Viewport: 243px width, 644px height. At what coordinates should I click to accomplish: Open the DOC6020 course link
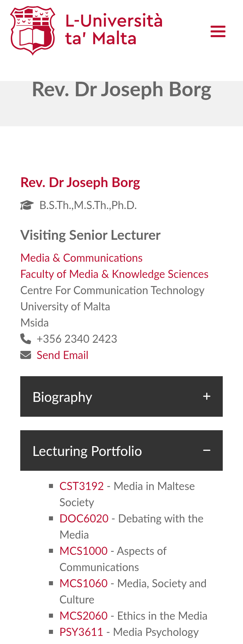coord(84,519)
